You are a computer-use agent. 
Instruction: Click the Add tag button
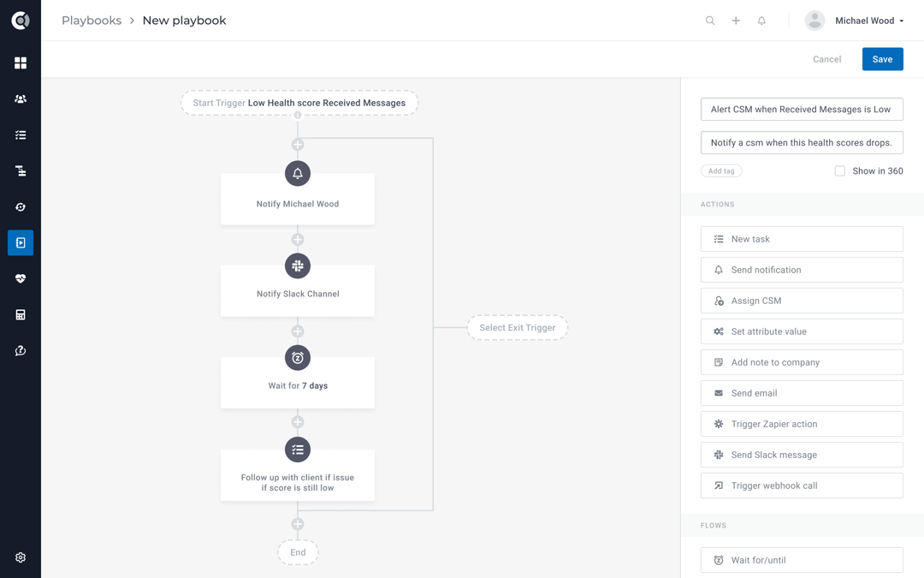point(721,170)
